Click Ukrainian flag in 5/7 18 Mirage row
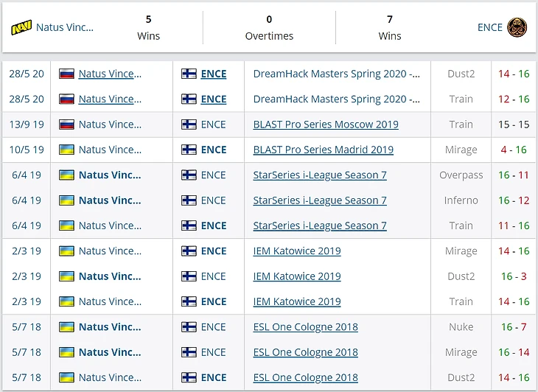 [x=66, y=352]
